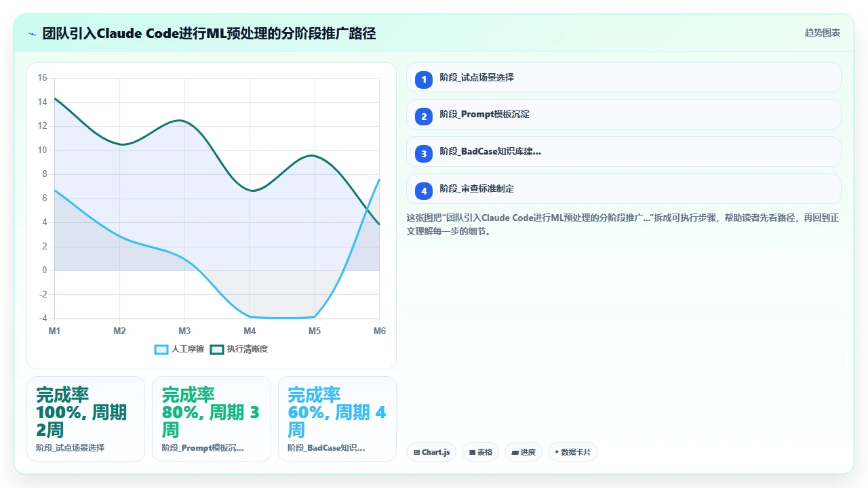
Task: Click the M2 axis label
Action: 119,331
